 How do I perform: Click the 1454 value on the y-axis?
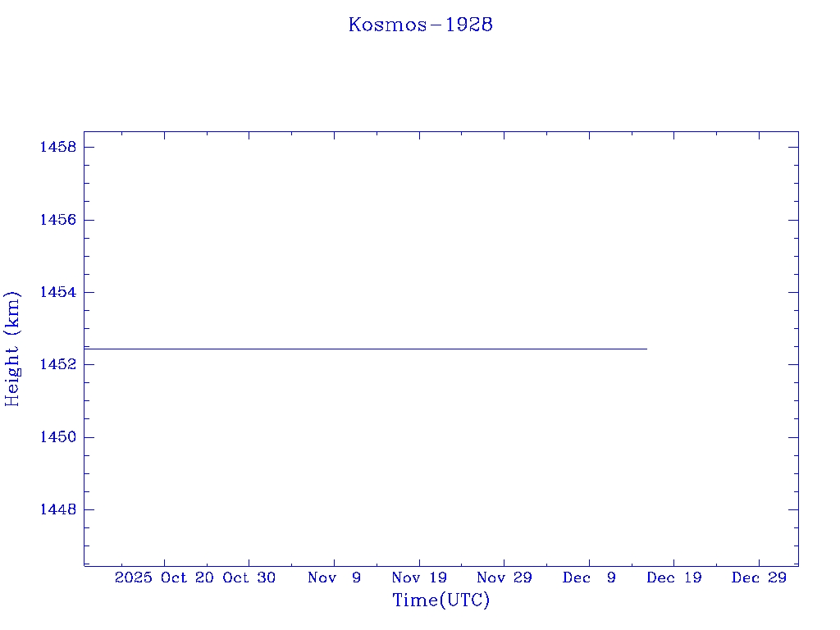click(57, 293)
